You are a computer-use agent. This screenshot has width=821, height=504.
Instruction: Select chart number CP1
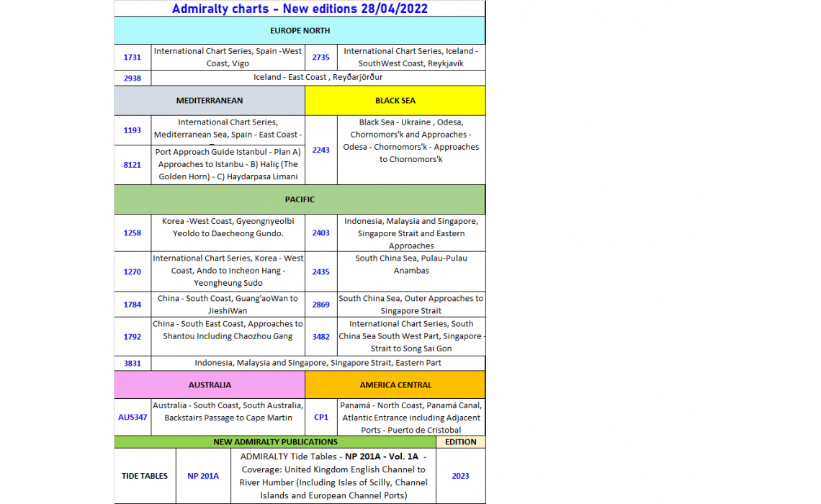(321, 417)
